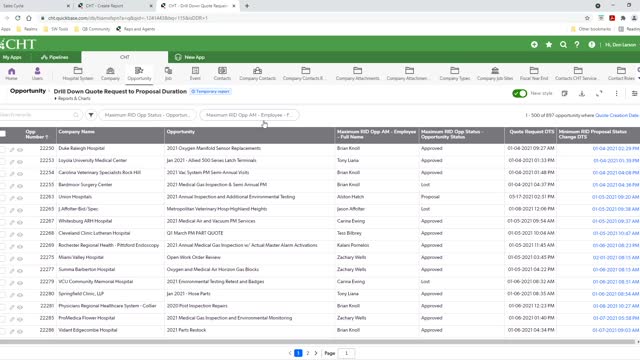The image size is (640, 360).
Task: Toggle the New style switch
Action: [520, 93]
